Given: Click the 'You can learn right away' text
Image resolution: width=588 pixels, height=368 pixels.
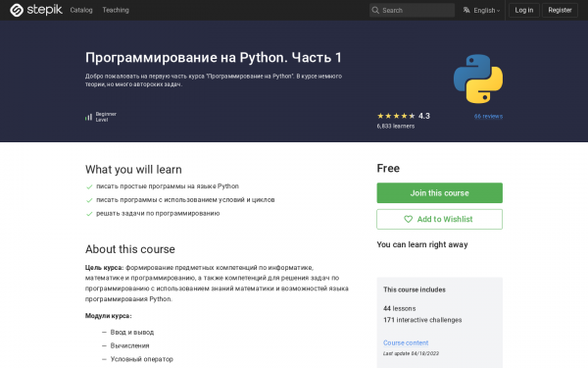Looking at the screenshot, I should pos(422,244).
